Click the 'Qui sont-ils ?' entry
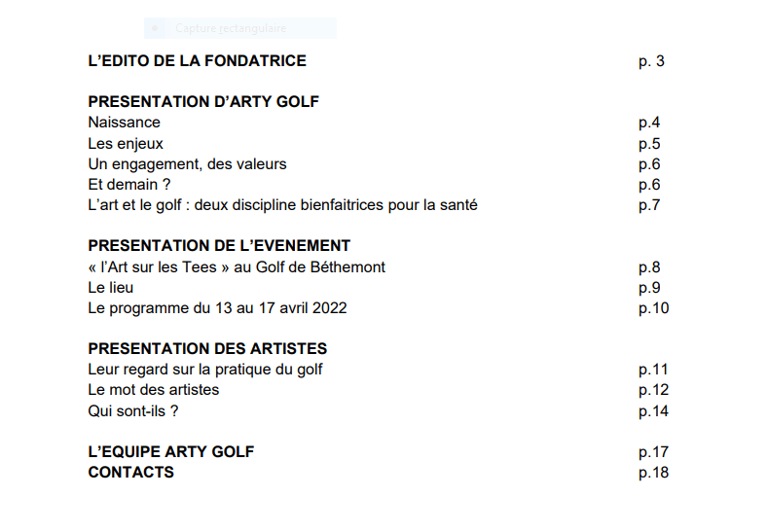This screenshot has height=532, width=768. pos(133,411)
